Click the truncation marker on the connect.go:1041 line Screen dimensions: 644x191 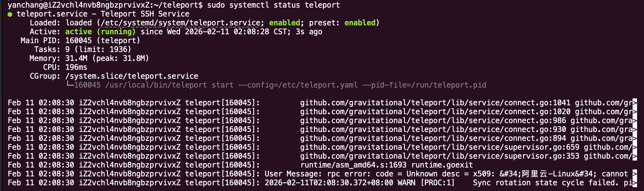pos(635,103)
